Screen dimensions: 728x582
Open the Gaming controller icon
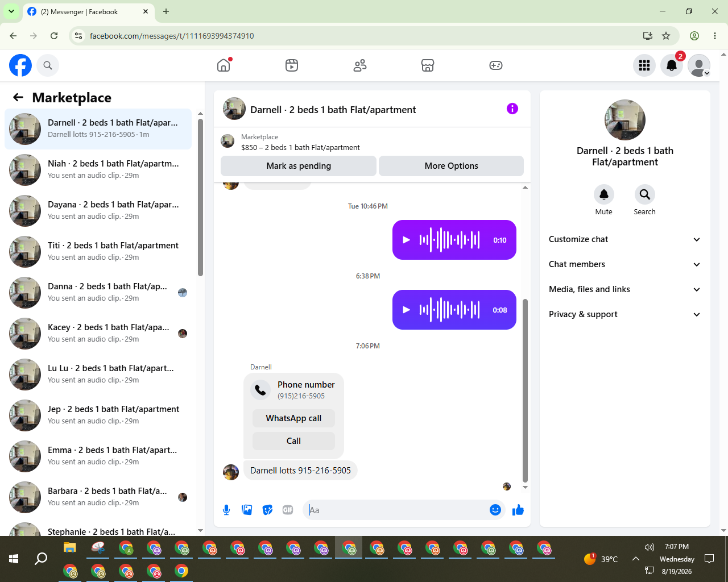(496, 65)
